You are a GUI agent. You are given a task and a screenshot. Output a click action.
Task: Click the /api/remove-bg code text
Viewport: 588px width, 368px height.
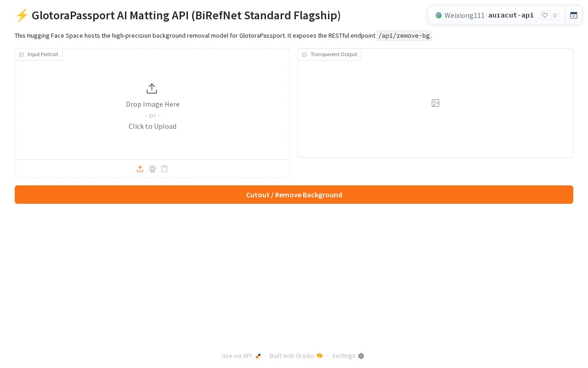click(x=404, y=35)
